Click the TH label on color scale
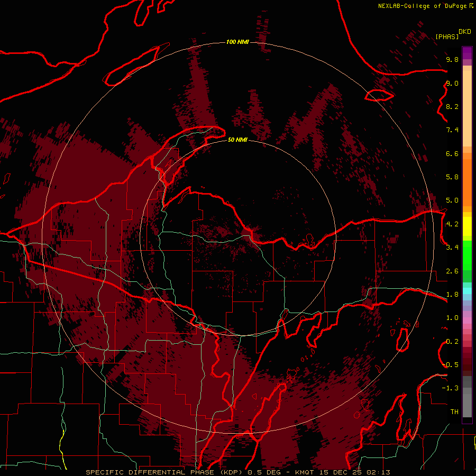476x476 pixels. 454,411
